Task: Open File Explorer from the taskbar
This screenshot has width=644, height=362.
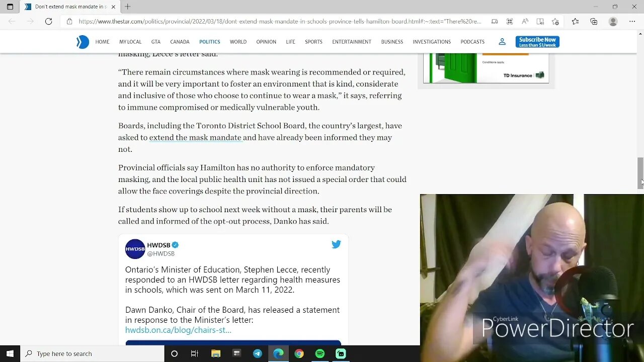Action: pyautogui.click(x=216, y=353)
